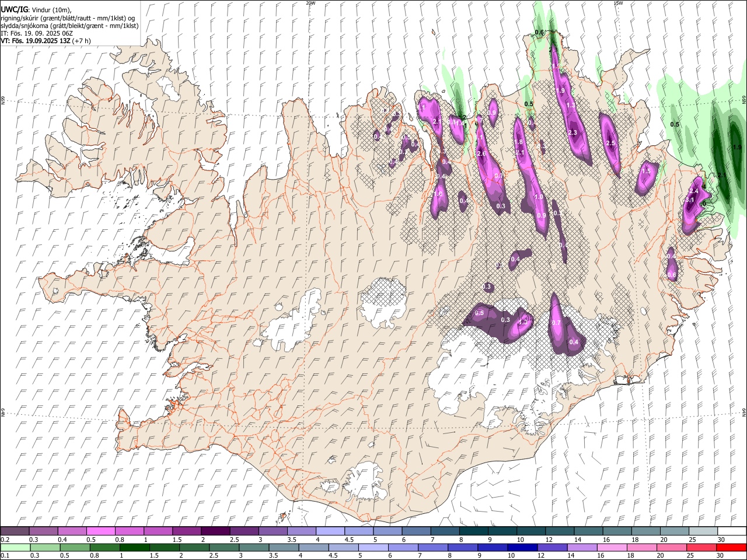Screen dimensions: 747x560
Task: Pick rain scale swatch labeled 2.5
Action: [x=224, y=547]
